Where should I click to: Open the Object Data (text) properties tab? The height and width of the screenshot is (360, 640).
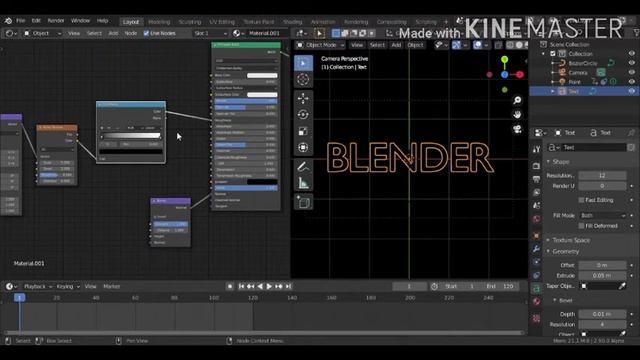[x=536, y=289]
